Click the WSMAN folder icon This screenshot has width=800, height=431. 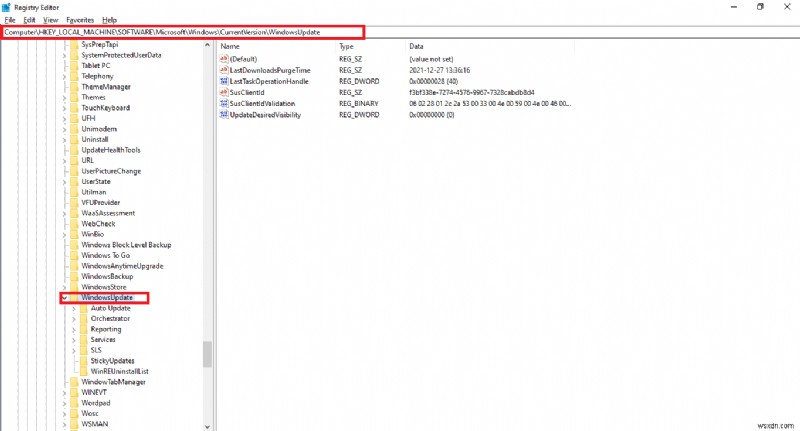pyautogui.click(x=74, y=424)
